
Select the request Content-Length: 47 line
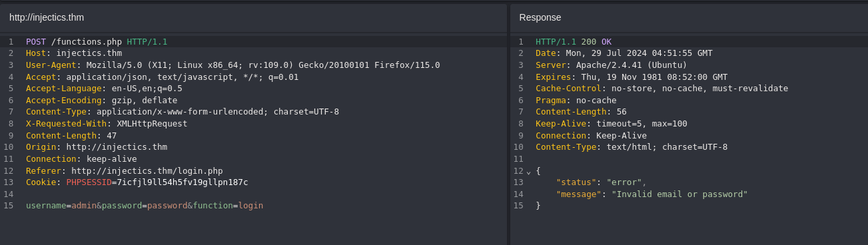tap(71, 135)
